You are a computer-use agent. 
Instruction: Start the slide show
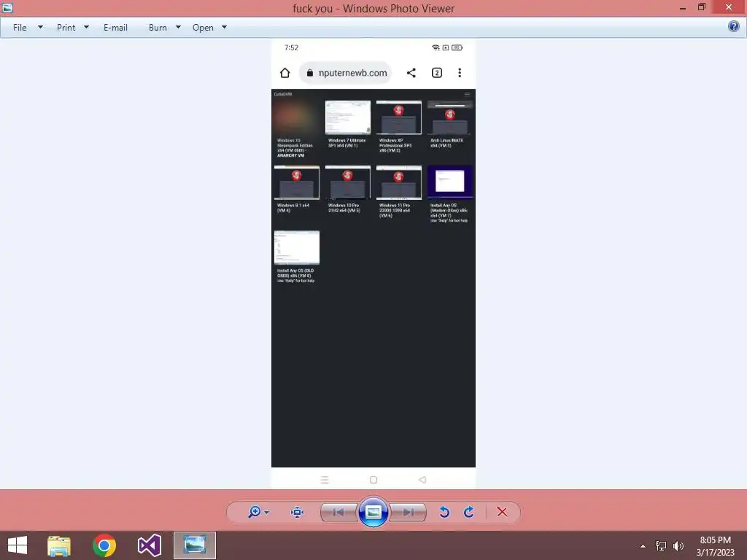pyautogui.click(x=373, y=513)
